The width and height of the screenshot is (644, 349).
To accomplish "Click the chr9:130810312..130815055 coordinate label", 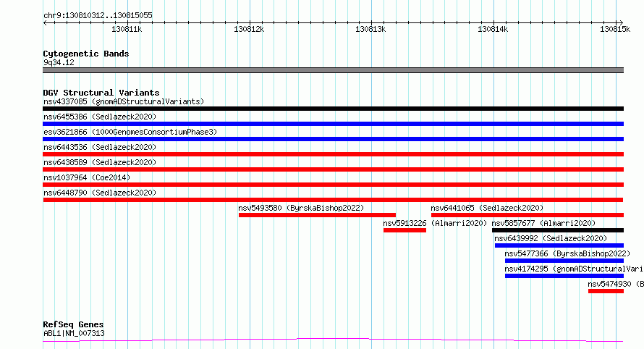I will click(x=98, y=15).
